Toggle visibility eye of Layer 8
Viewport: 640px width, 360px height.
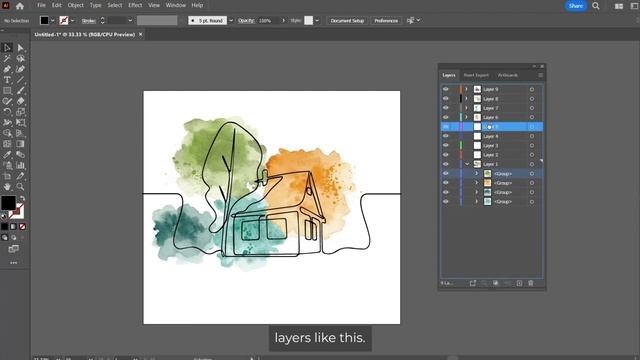(446, 98)
